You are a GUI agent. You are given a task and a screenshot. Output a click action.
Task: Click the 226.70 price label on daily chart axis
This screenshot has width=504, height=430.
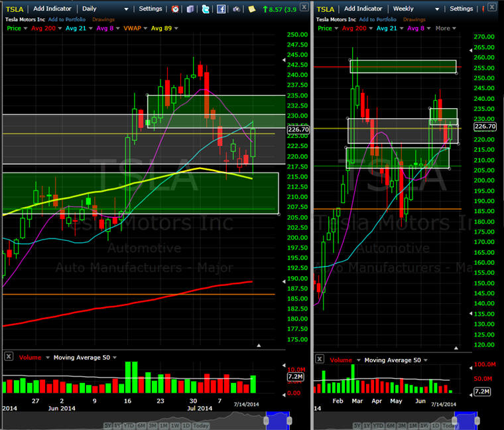[x=298, y=129]
